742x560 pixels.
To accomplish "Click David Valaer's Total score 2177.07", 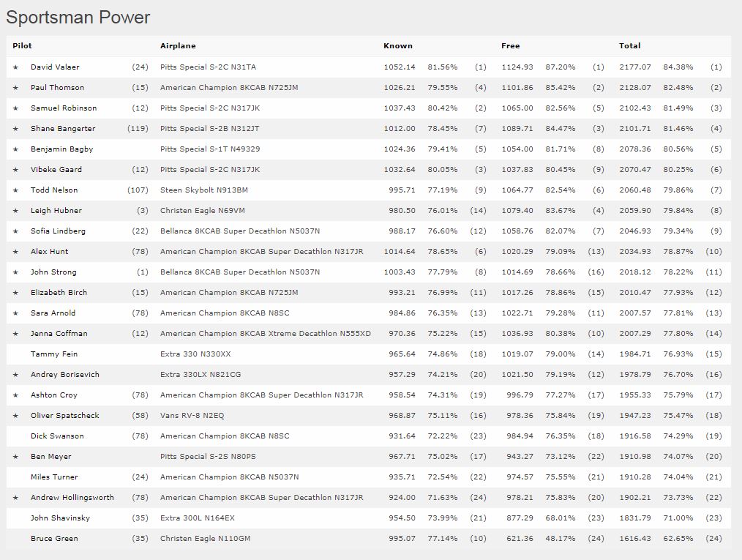I will [635, 67].
